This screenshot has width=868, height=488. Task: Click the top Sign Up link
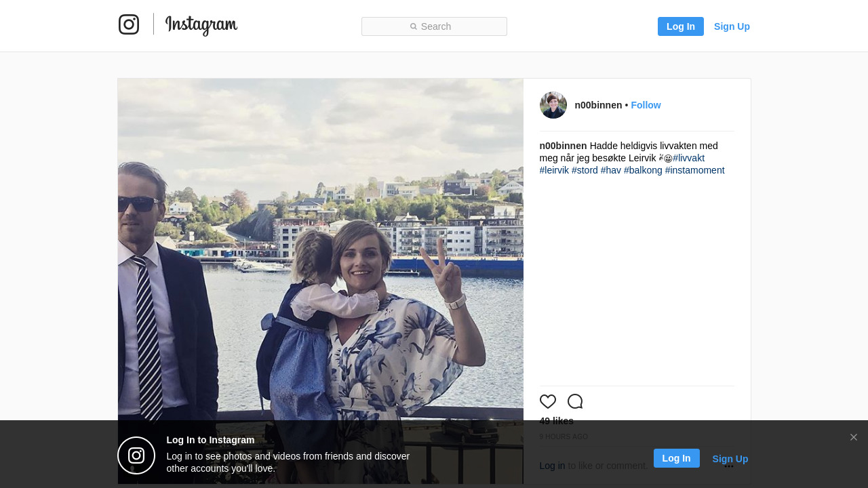[x=732, y=26]
